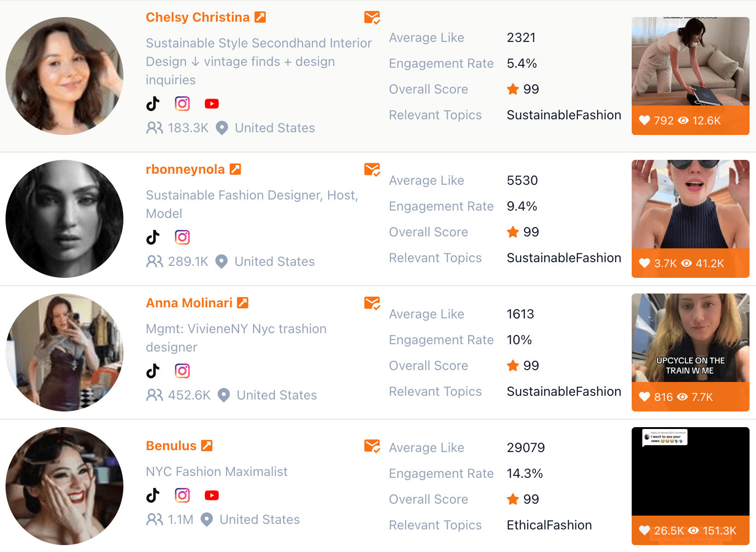
Task: Open Chelsy Christina's YouTube icon
Action: tap(212, 104)
